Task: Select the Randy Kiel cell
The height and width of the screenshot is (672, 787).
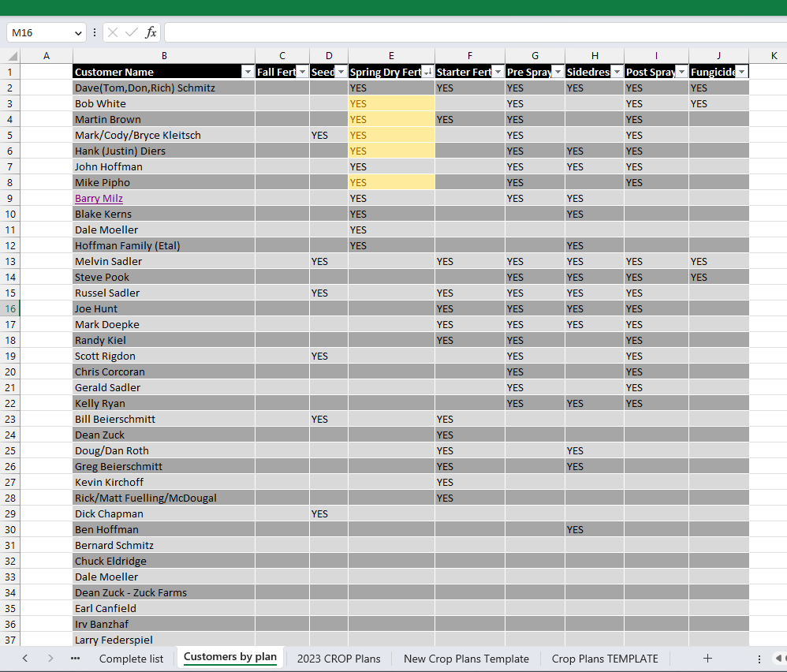Action: pos(164,340)
